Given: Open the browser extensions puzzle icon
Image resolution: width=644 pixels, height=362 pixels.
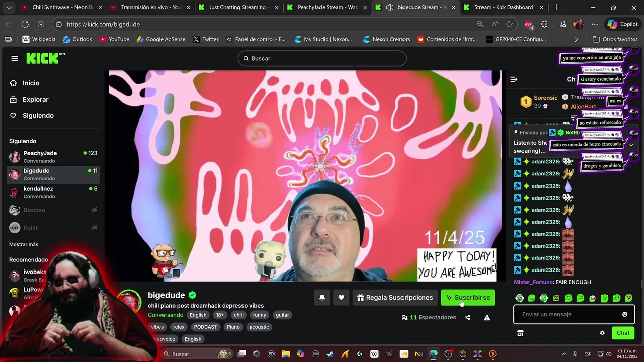Looking at the screenshot, I should 544,24.
